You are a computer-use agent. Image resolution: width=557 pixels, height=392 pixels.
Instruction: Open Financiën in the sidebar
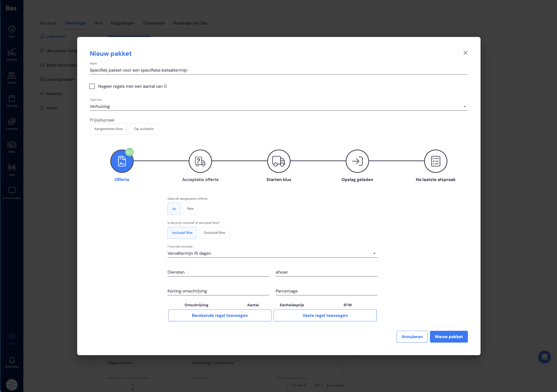pos(12,124)
